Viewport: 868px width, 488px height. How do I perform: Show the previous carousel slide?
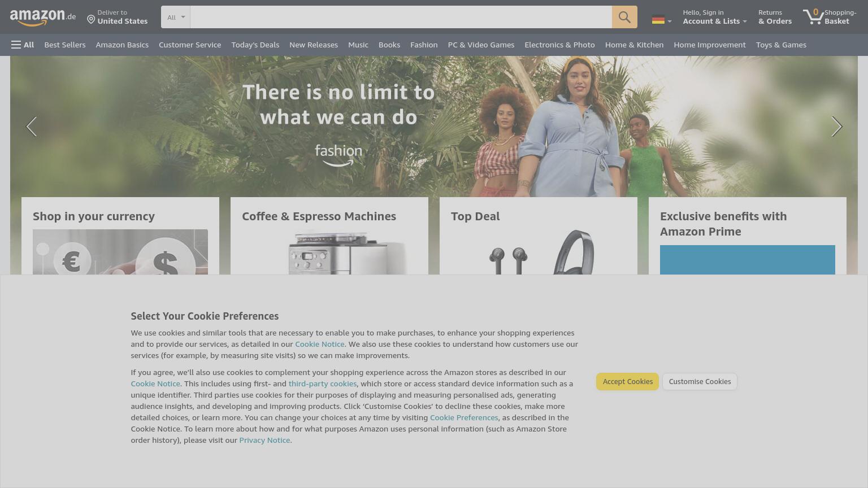tap(32, 127)
